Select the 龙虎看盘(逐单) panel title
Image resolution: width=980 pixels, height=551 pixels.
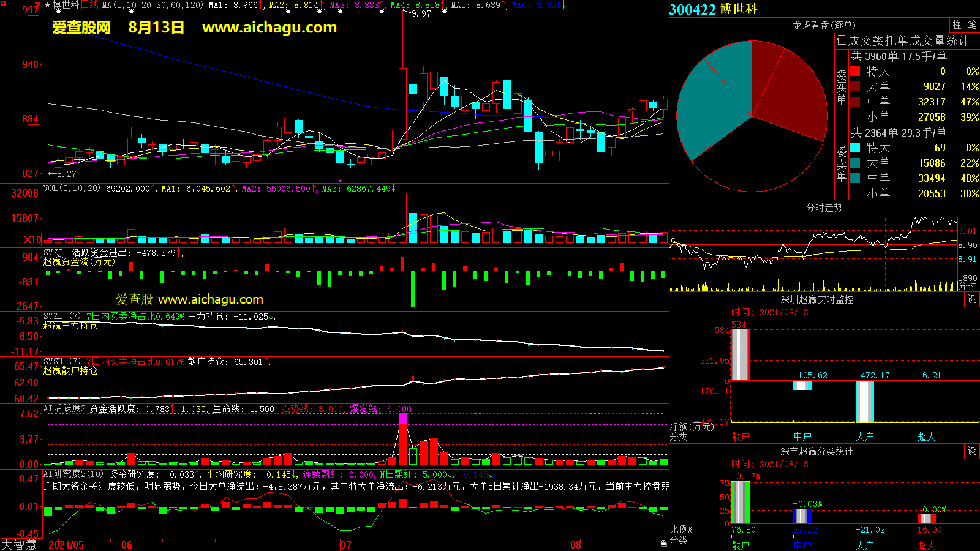(824, 25)
